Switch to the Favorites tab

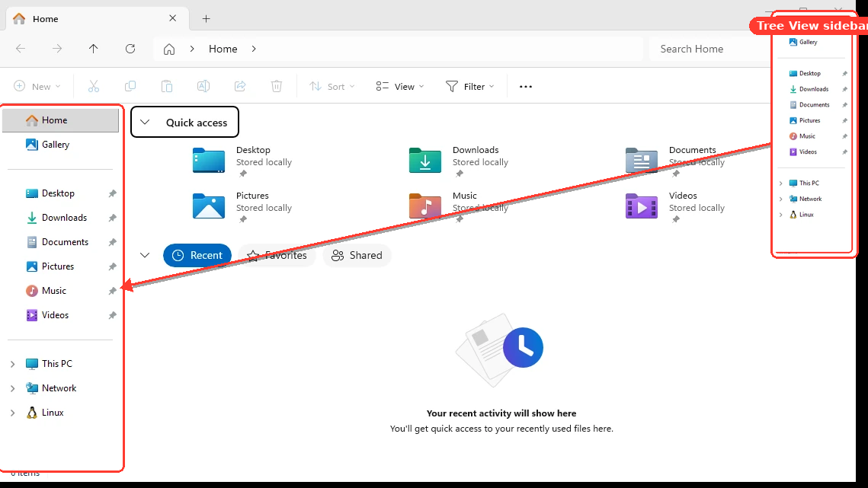pyautogui.click(x=277, y=255)
